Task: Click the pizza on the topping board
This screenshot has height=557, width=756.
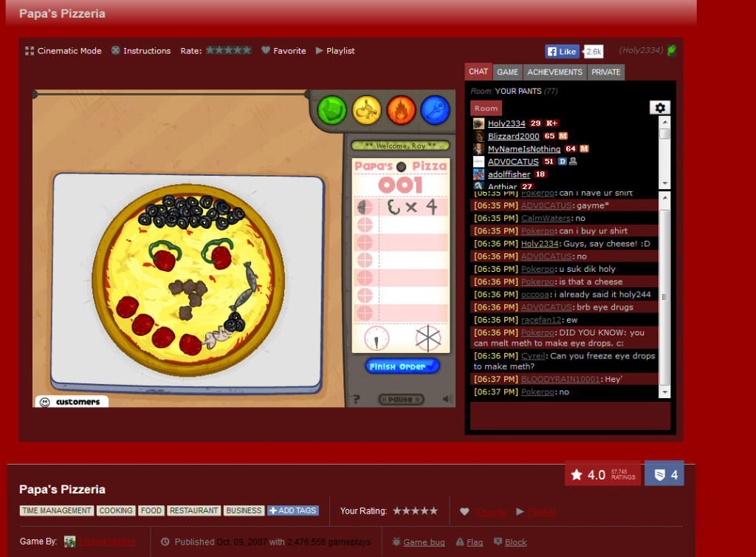Action: coord(188,280)
